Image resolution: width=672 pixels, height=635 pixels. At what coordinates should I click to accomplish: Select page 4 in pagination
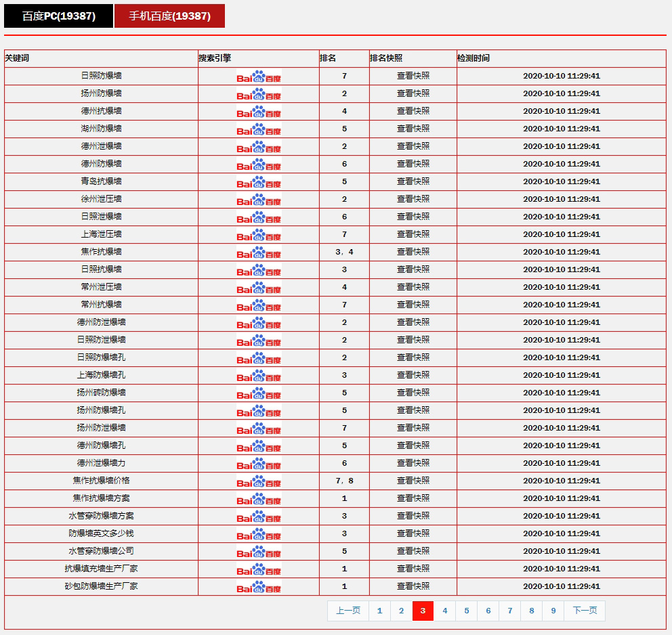pos(444,611)
